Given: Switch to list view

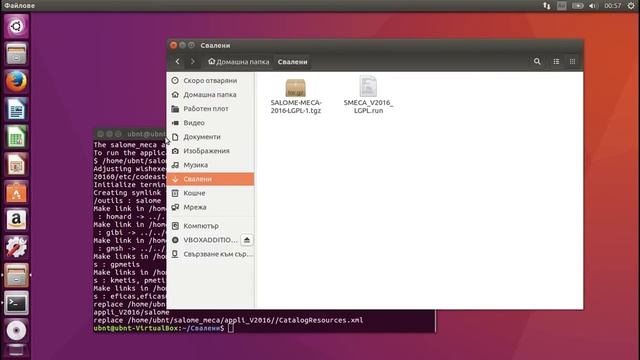Looking at the screenshot, I should click(556, 62).
